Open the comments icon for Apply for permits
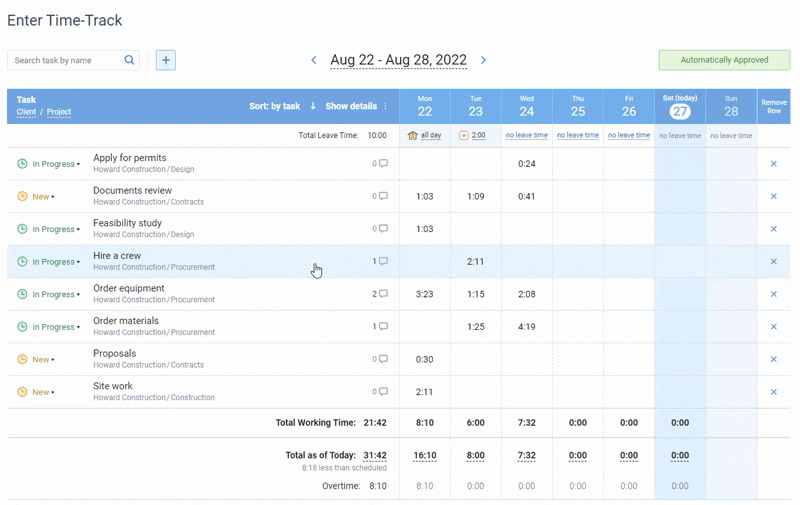This screenshot has height=505, width=800. tap(383, 163)
